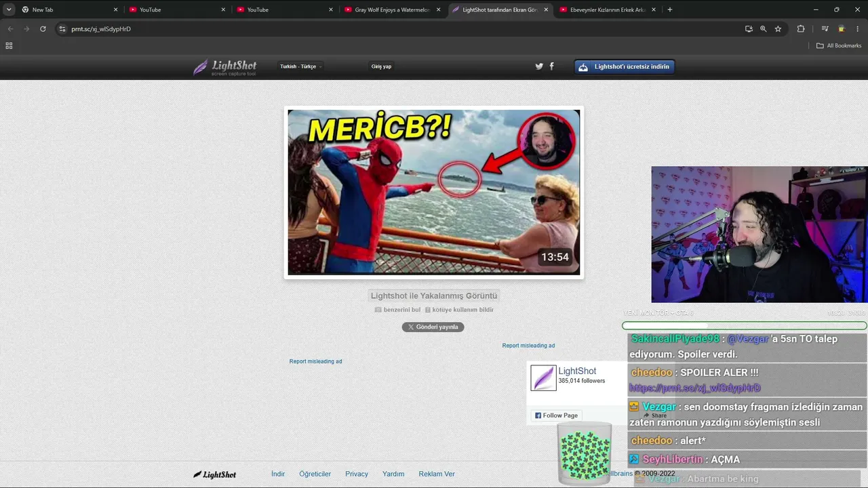Close the Gray Wolf tab
868x488 pixels.
pos(438,9)
